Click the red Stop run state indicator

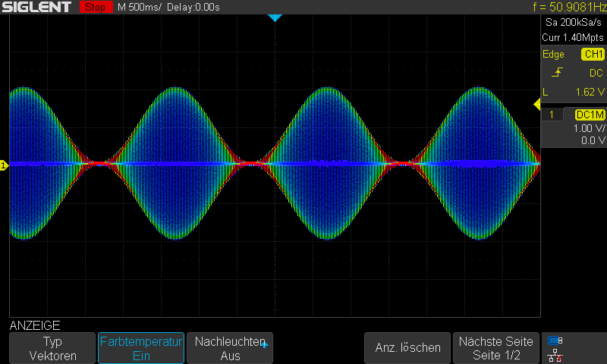pos(96,7)
